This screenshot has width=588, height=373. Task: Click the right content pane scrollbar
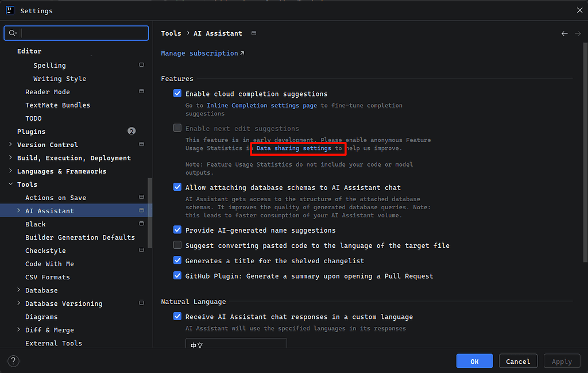(x=585, y=152)
